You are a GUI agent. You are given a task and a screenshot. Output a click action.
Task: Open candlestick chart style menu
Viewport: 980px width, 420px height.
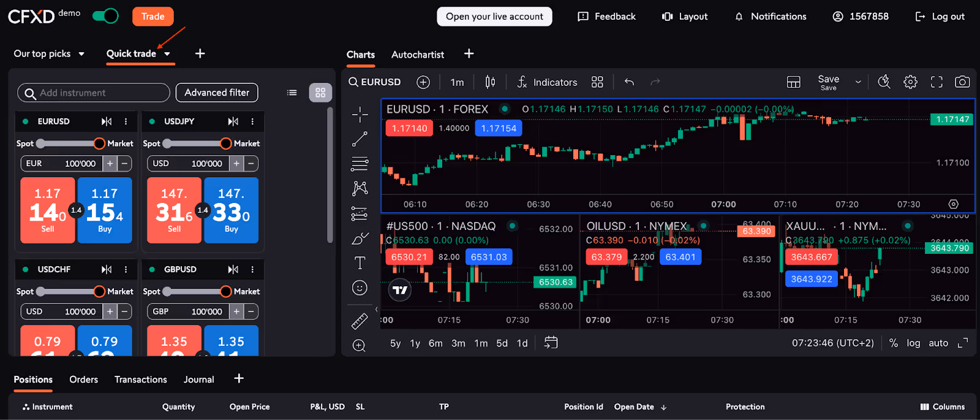click(490, 82)
